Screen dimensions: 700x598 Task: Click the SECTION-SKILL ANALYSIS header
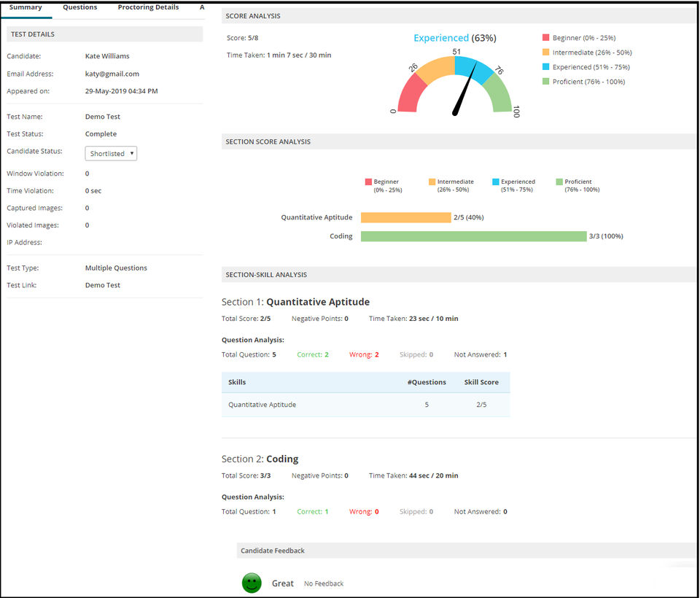(459, 275)
